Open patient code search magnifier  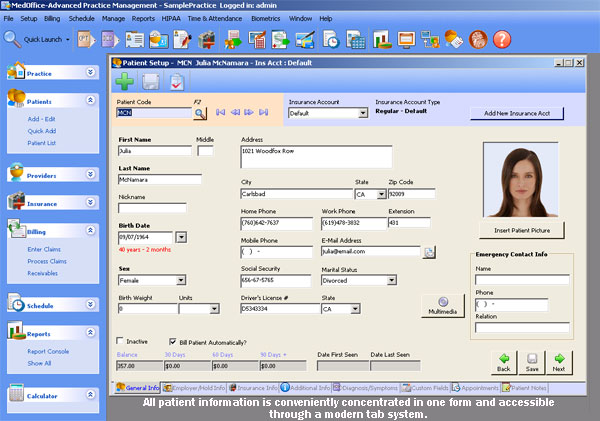click(200, 113)
